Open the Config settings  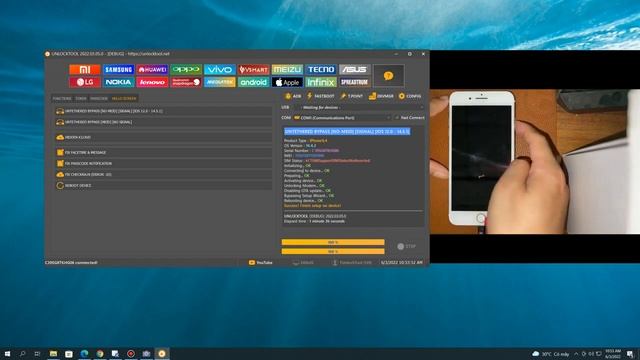(410, 96)
